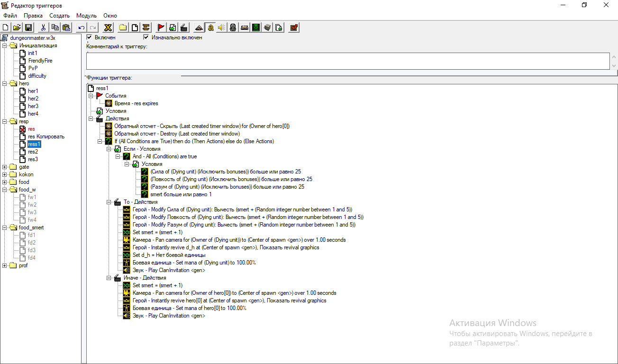
Task: Click the Cut scissors icon
Action: point(43,27)
